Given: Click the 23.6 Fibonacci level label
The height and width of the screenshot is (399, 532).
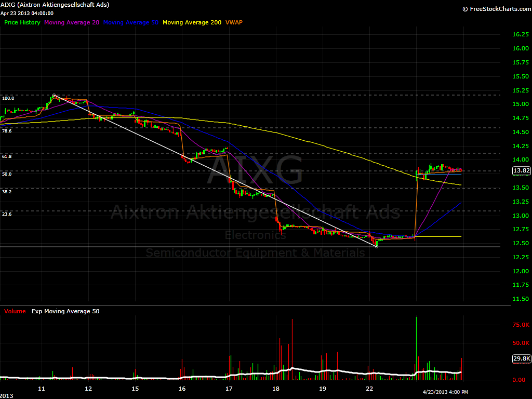Looking at the screenshot, I should [x=7, y=214].
